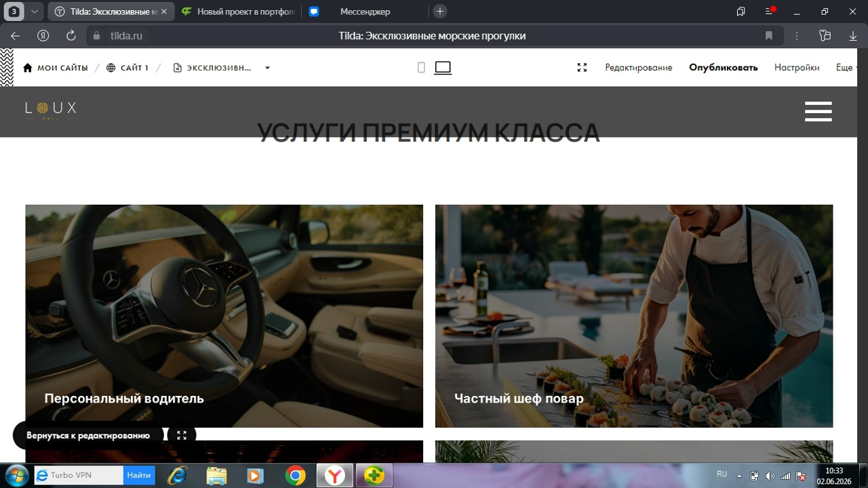The height and width of the screenshot is (488, 868).
Task: Click the LOUX Bali logo
Action: 51,110
